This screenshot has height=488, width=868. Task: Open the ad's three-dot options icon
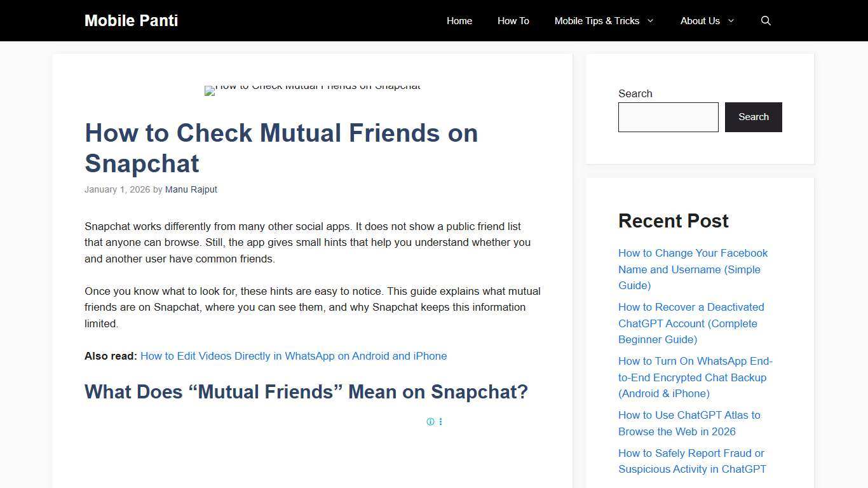click(440, 421)
